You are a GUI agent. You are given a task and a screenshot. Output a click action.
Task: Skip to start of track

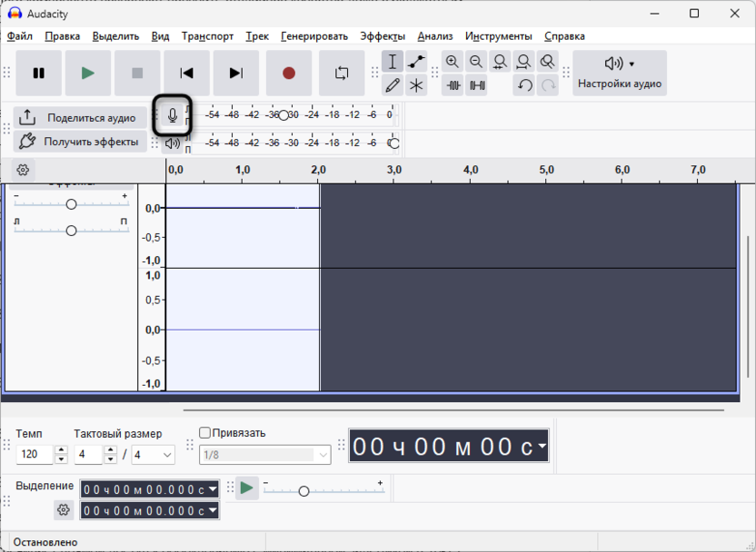[186, 74]
